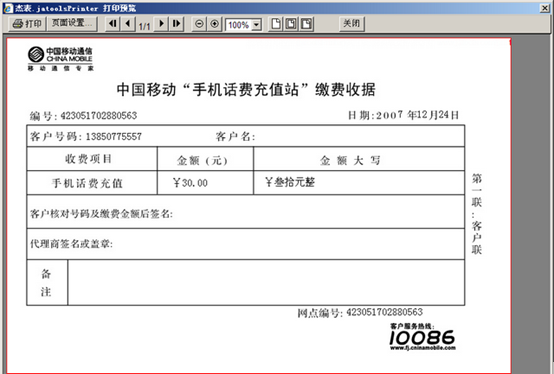Click the receipt title 缴费收据
The image size is (554, 374).
point(345,90)
